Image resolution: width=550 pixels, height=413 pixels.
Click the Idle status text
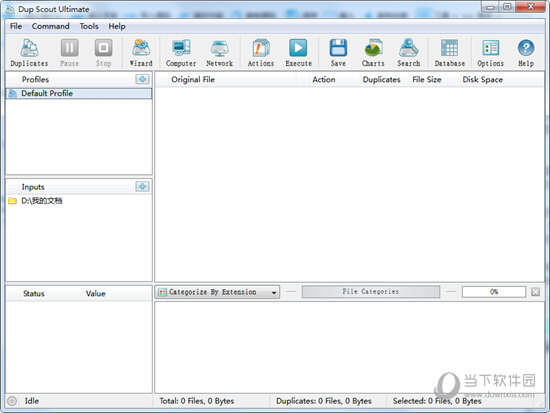click(x=32, y=401)
